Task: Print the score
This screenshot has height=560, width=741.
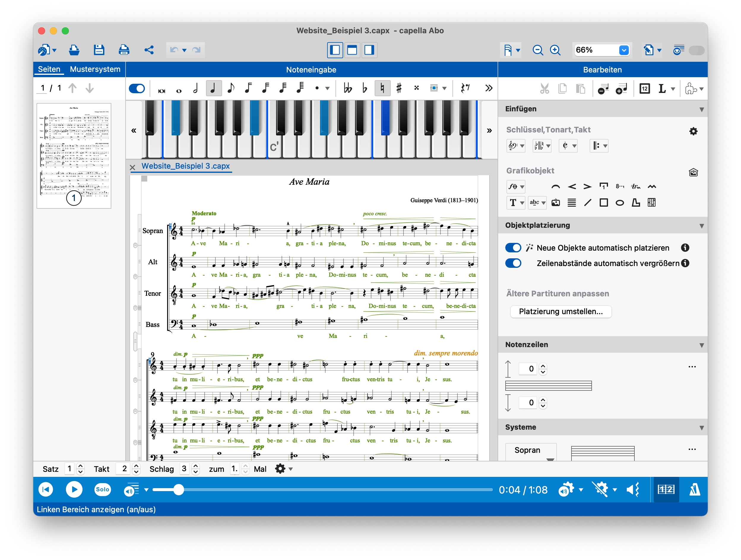Action: click(x=124, y=50)
